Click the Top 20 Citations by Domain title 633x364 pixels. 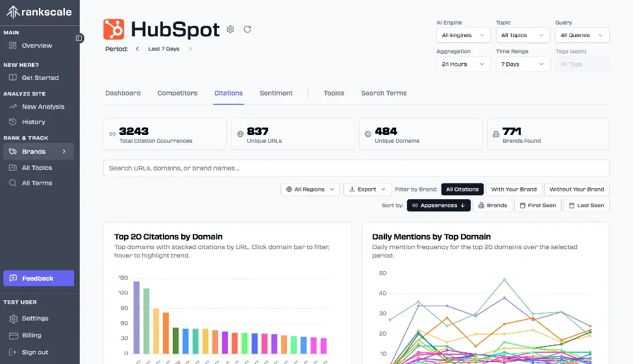(168, 237)
